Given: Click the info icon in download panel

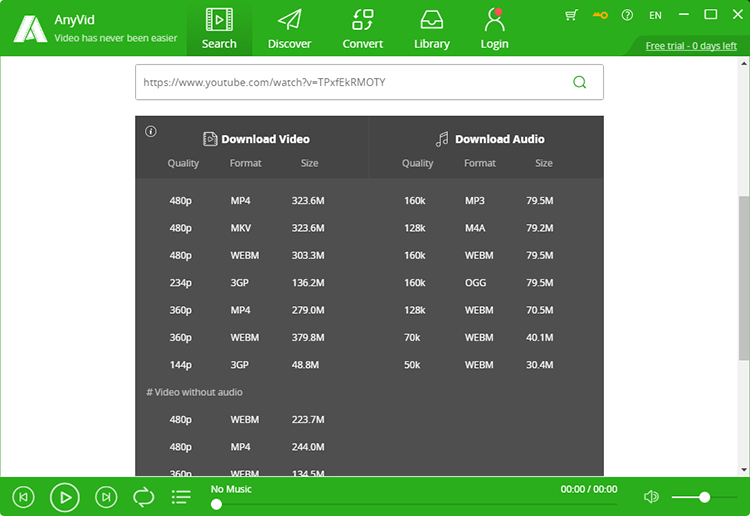Looking at the screenshot, I should pyautogui.click(x=151, y=131).
